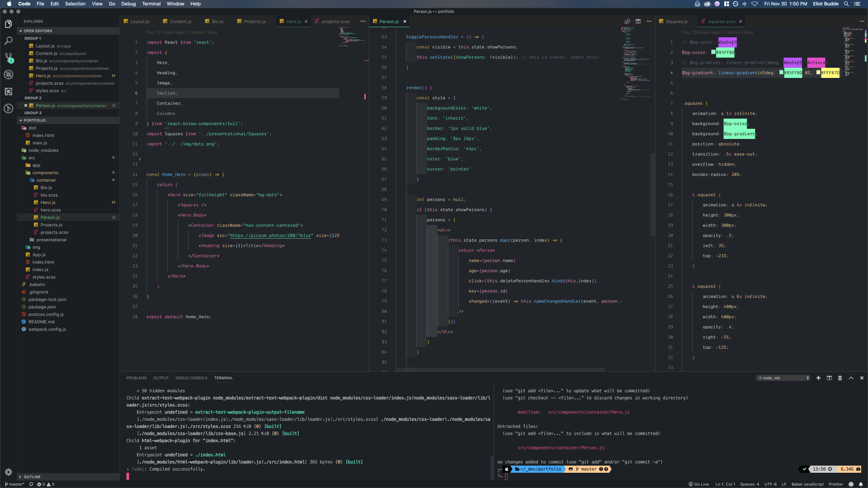Screen dimensions: 868x488
Task: Click the Person.js vertical scrollbar
Action: (653, 195)
